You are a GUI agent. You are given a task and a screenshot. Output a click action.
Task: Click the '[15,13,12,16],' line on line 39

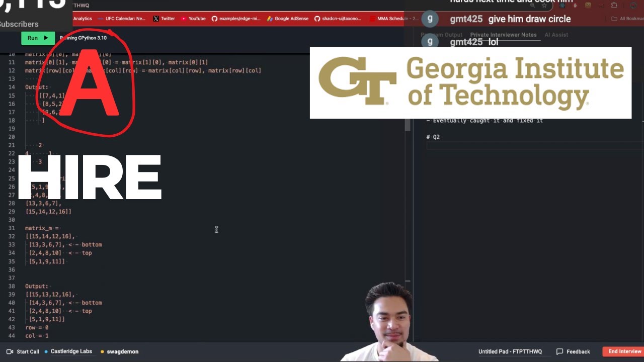click(x=50, y=294)
